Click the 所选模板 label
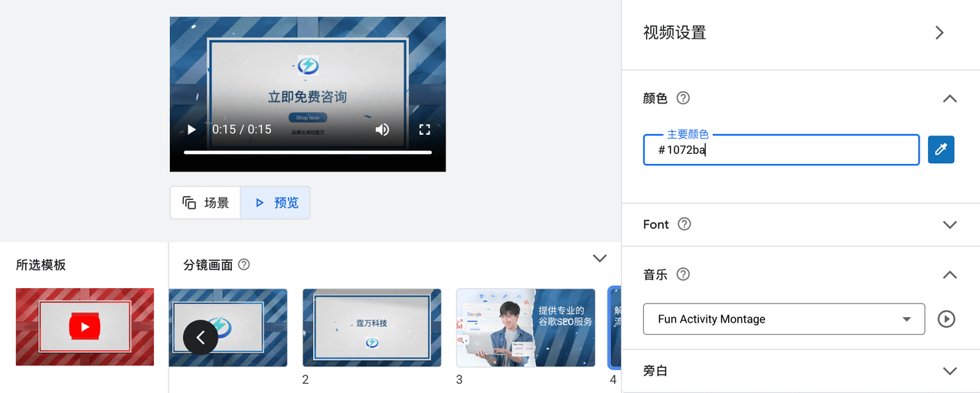 point(41,265)
